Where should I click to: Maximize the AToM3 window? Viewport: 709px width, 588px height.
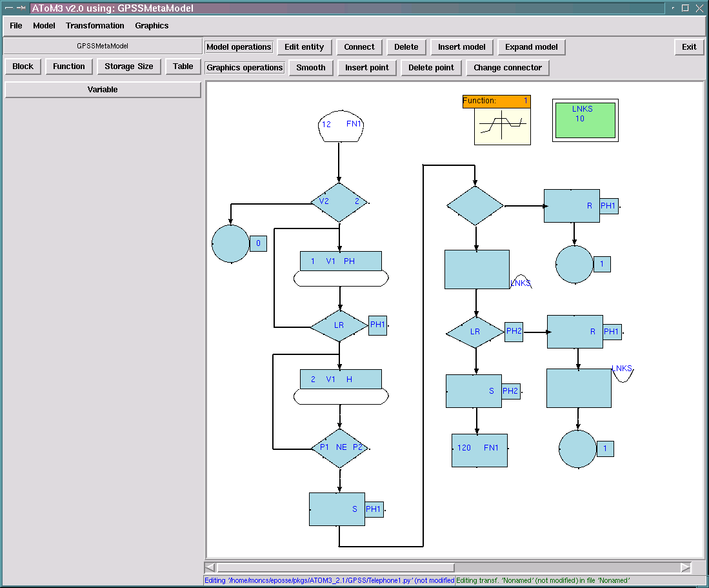coord(685,8)
